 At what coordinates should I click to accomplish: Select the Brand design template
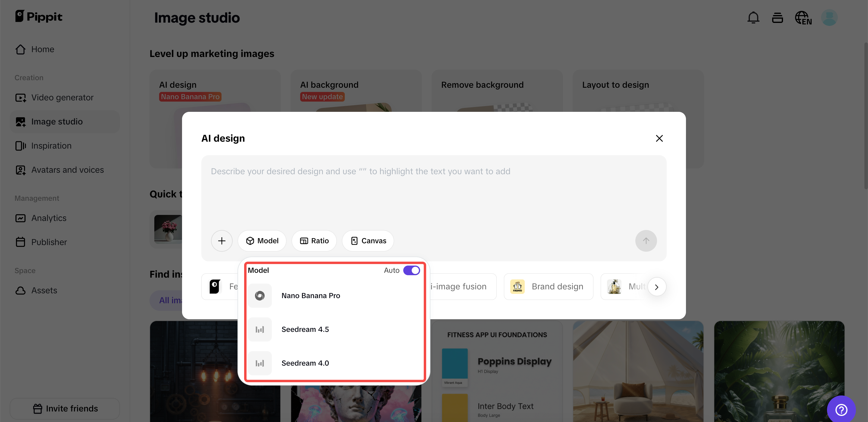548,286
